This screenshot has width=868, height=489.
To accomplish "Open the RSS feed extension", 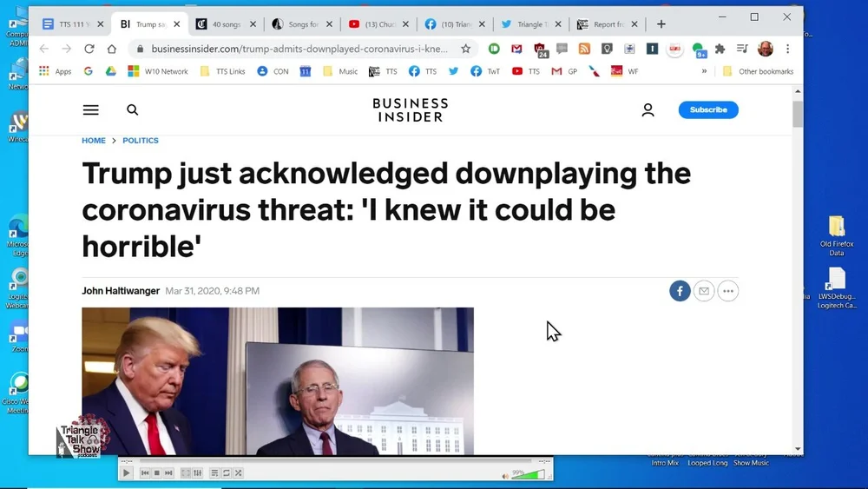I will 584,49.
